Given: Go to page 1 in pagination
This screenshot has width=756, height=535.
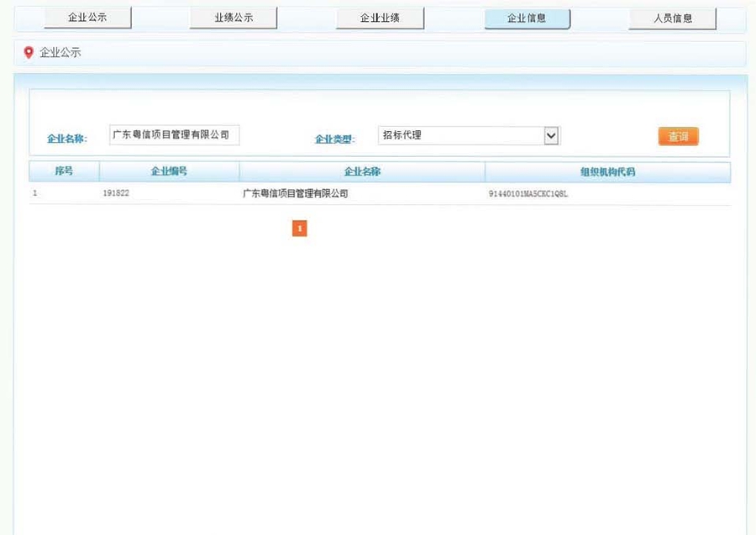Looking at the screenshot, I should pyautogui.click(x=299, y=228).
